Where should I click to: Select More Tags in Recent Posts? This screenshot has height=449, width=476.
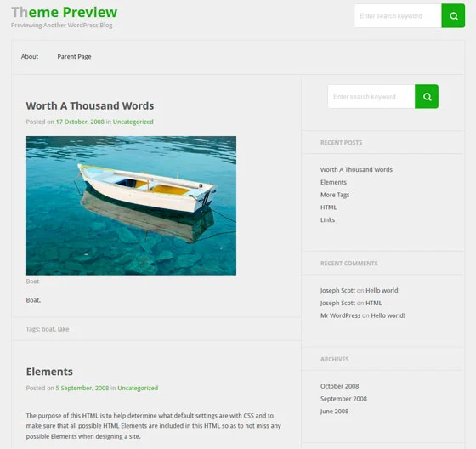click(x=335, y=195)
